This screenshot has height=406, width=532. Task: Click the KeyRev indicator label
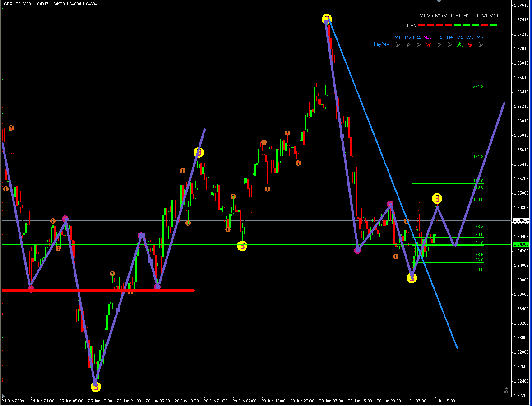pos(381,44)
